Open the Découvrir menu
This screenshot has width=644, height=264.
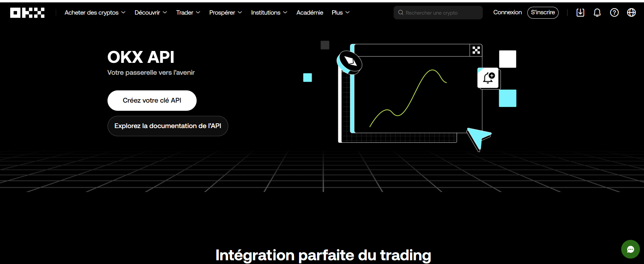tap(147, 13)
